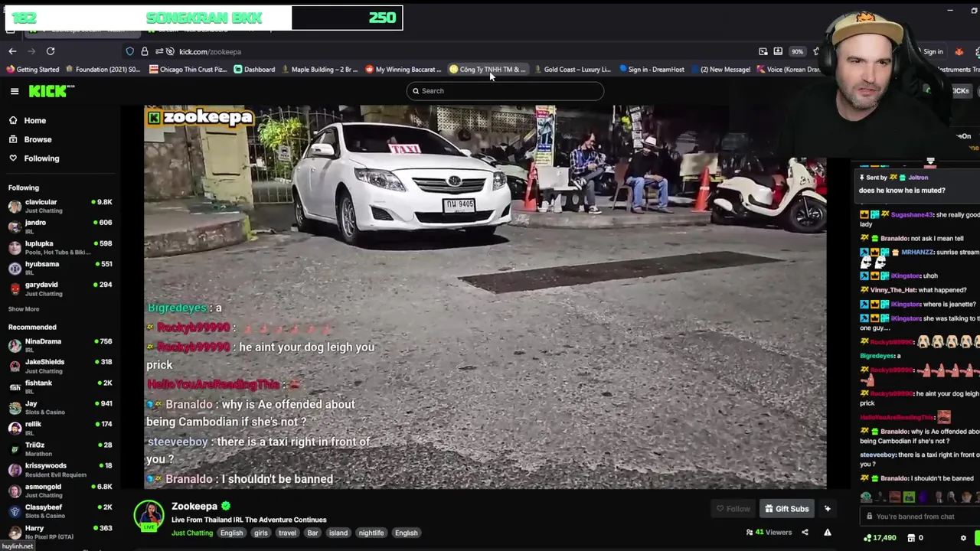Focus the Kick Search field
Screen dimensions: 980x551
505,90
